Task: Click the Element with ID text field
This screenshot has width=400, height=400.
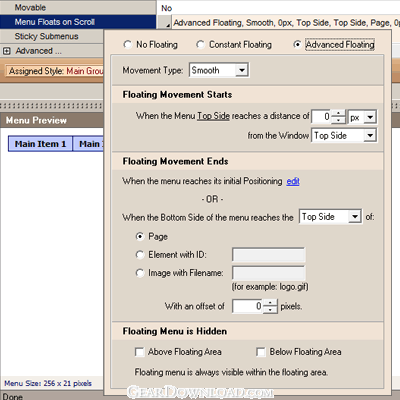Action: click(x=268, y=255)
